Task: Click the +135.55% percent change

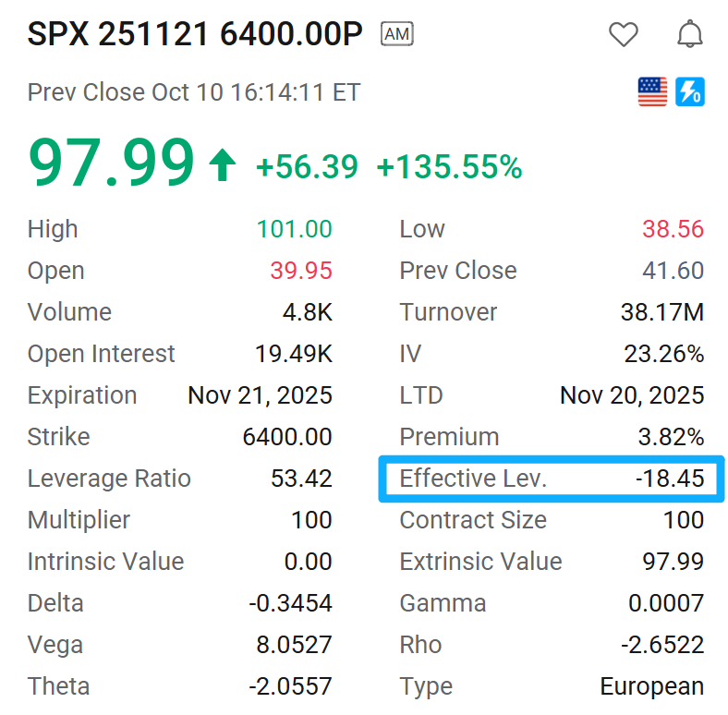Action: coord(449,167)
